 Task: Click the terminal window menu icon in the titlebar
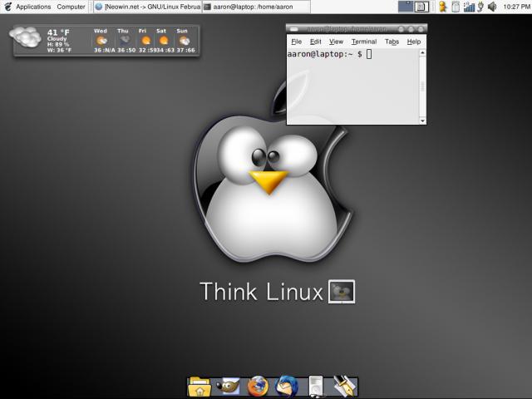click(x=293, y=29)
